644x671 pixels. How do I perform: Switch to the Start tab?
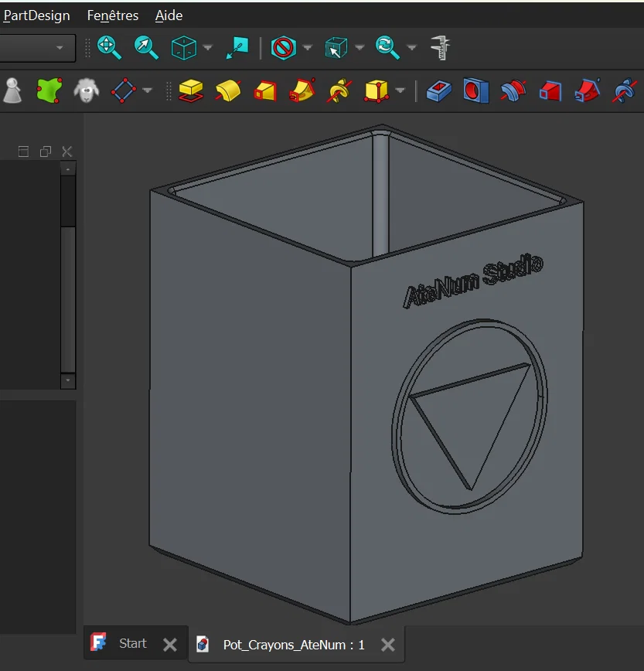(x=132, y=643)
